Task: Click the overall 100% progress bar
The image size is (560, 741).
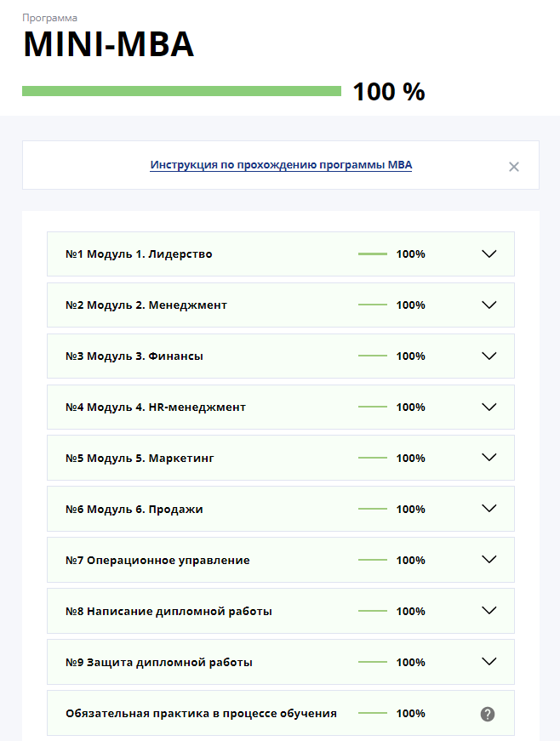Action: click(181, 91)
